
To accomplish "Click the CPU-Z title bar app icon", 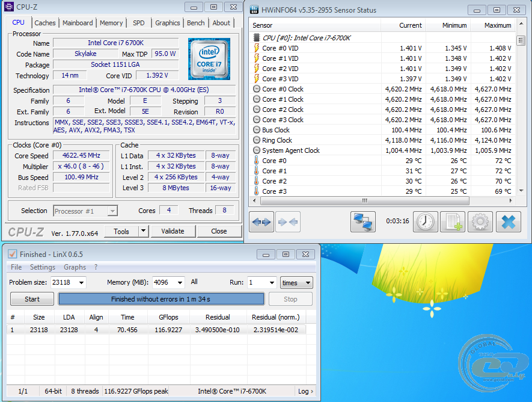I will tap(9, 7).
